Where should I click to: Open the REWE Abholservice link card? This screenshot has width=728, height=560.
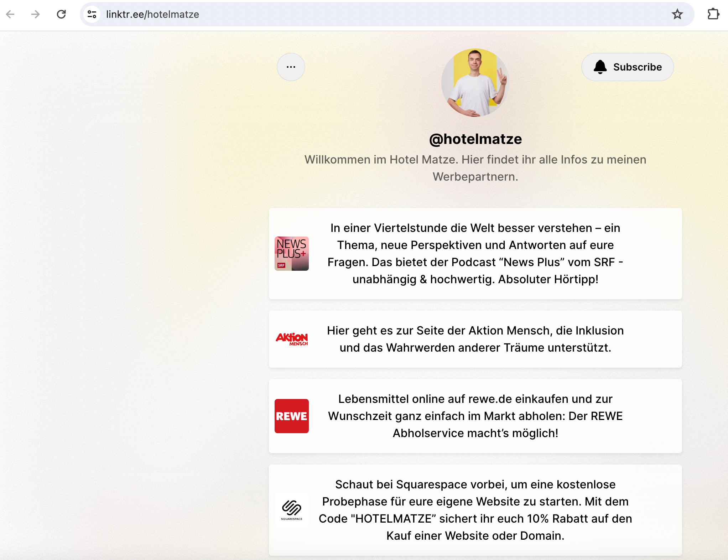[x=475, y=416]
